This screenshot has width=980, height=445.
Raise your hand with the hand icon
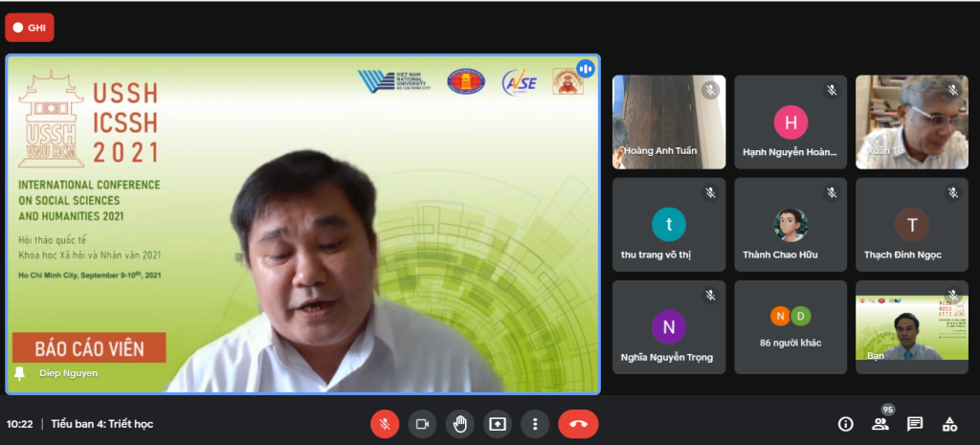(x=460, y=424)
